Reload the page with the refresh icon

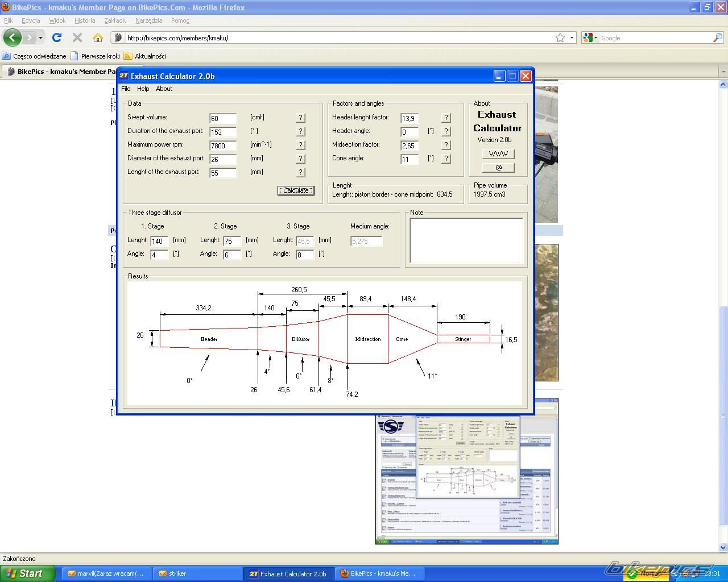(x=57, y=38)
